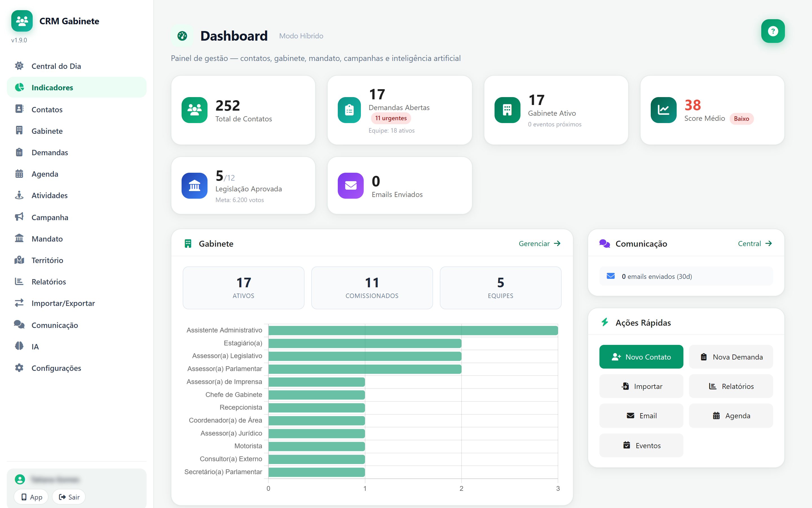Viewport: 812px width, 508px height.
Task: Open Território map section
Action: tap(76, 260)
